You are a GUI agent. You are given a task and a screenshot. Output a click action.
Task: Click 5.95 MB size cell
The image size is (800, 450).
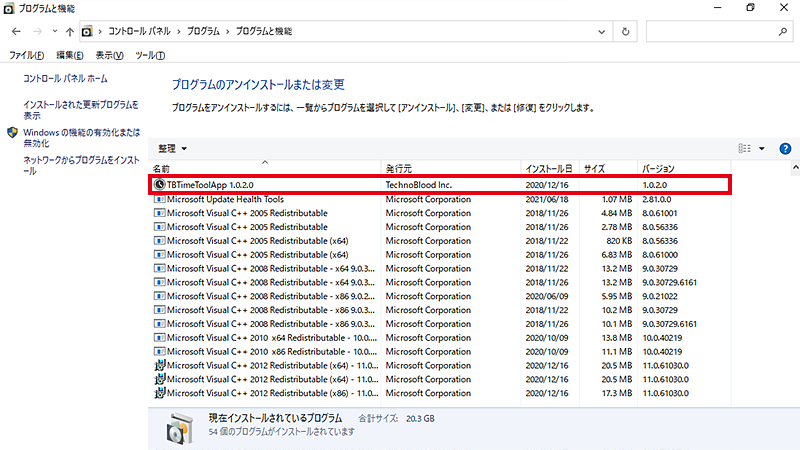click(x=616, y=296)
